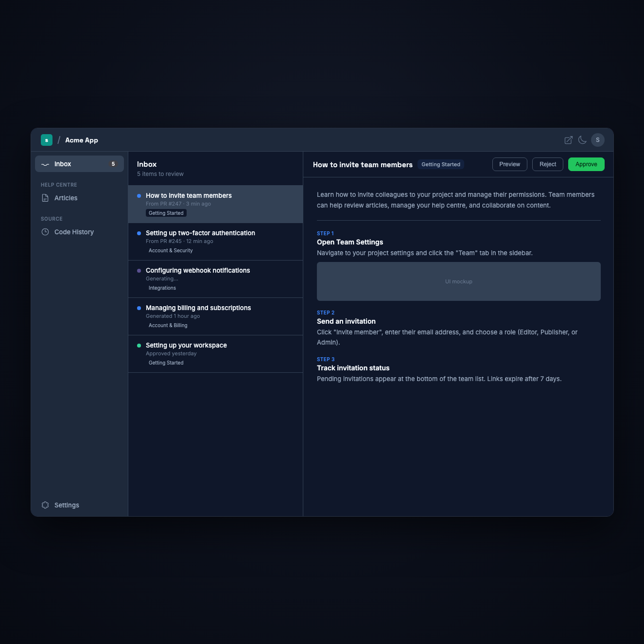This screenshot has width=644, height=644.
Task: Click the 'STEP 1' label
Action: 325,234
